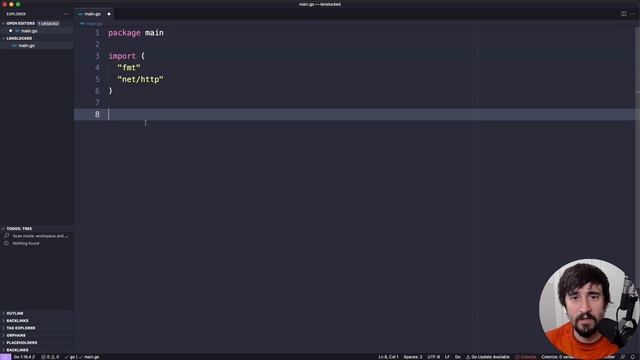Open the purple remote indicator in status bar
640x360 pixels.
(5, 357)
